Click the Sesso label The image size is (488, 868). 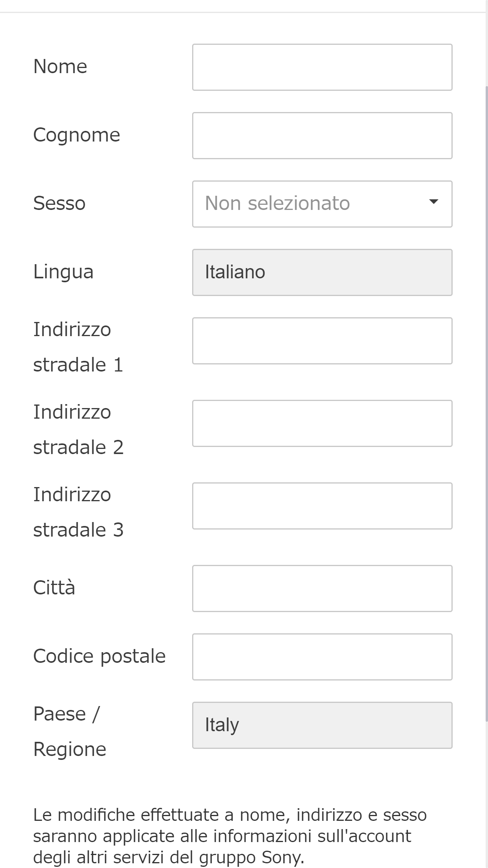click(x=59, y=204)
